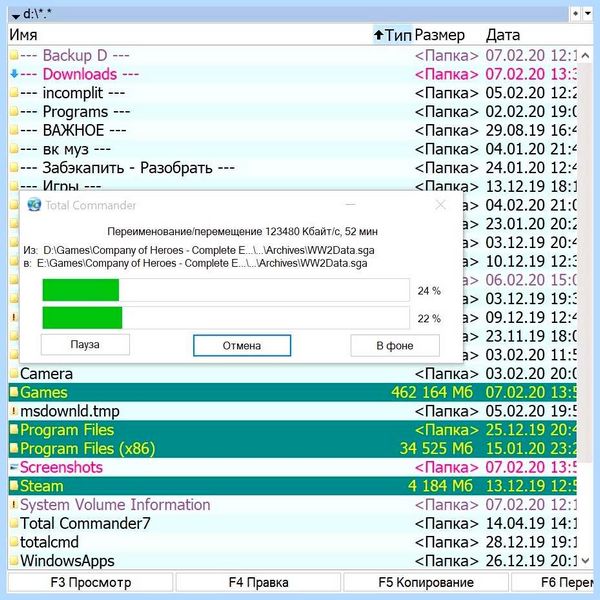Click the scrollbar down arrow
This screenshot has width=600, height=600.
pos(585,561)
